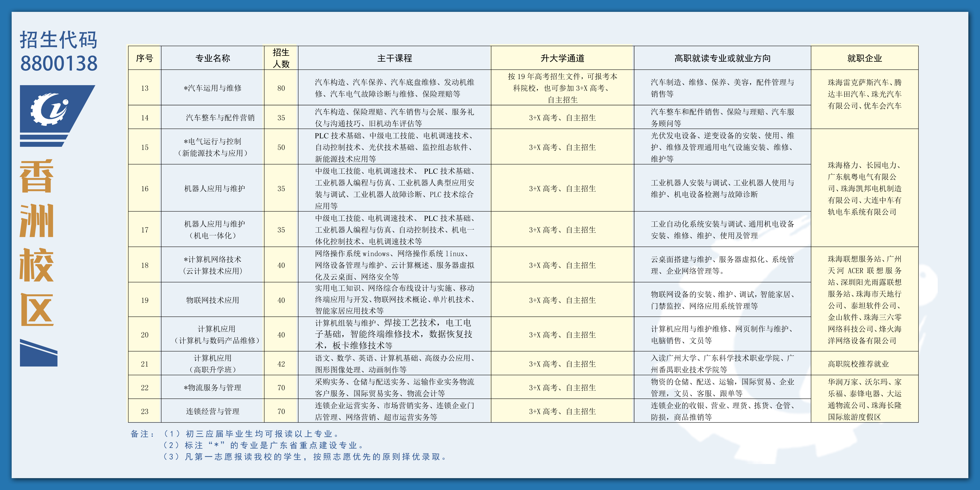Click the courses cell starting 采购实务
Viewport: 980px width, 490px height.
tap(394, 387)
